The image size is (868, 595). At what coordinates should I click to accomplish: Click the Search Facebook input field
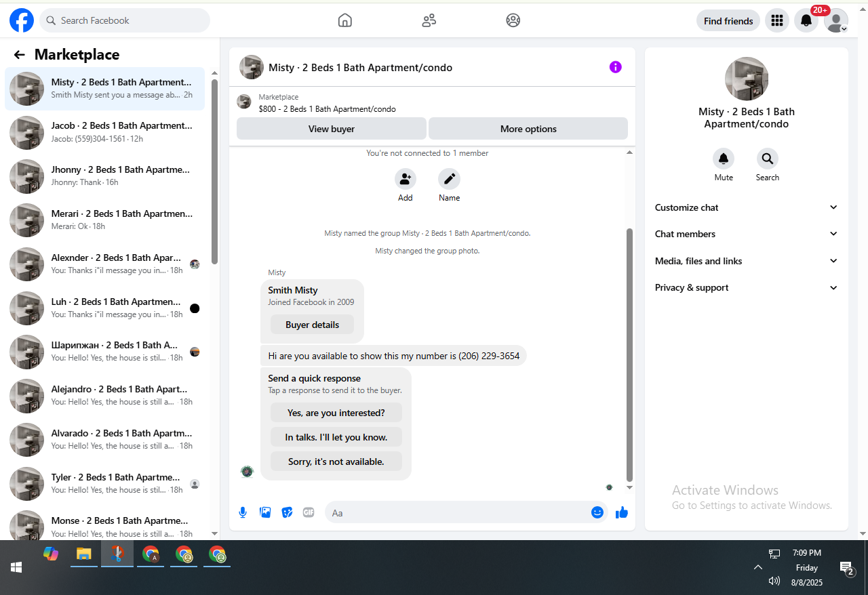point(125,20)
